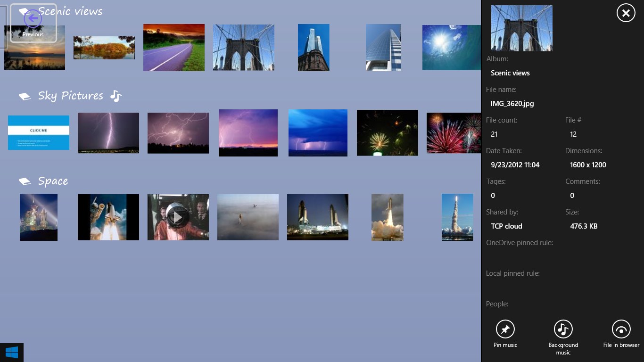
Task: Go back using Previous arrow button
Action: (33, 19)
